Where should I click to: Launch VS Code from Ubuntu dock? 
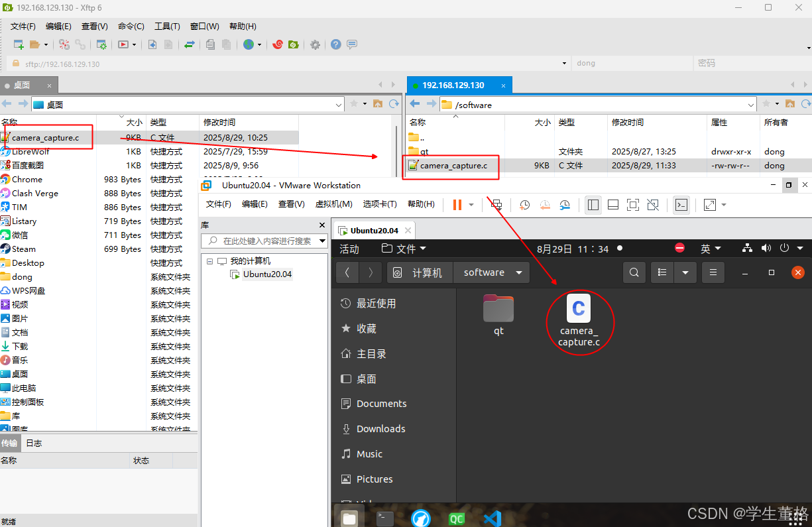[x=492, y=518]
